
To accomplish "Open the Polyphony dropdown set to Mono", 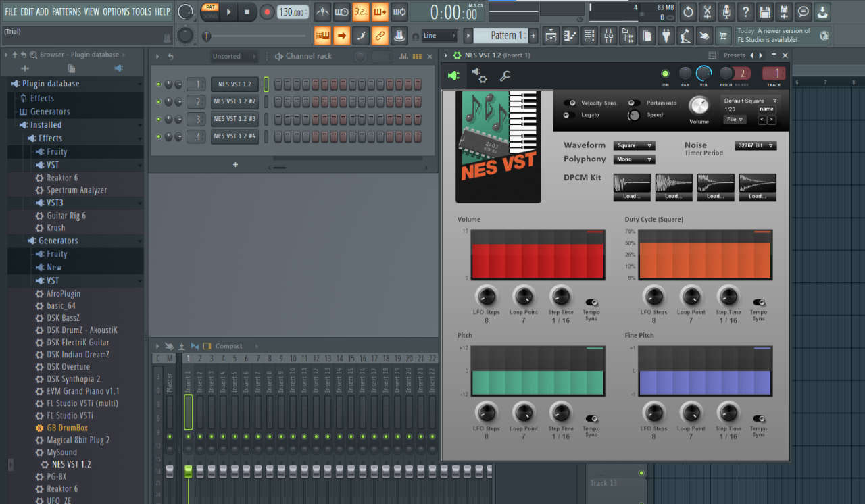I will (635, 159).
